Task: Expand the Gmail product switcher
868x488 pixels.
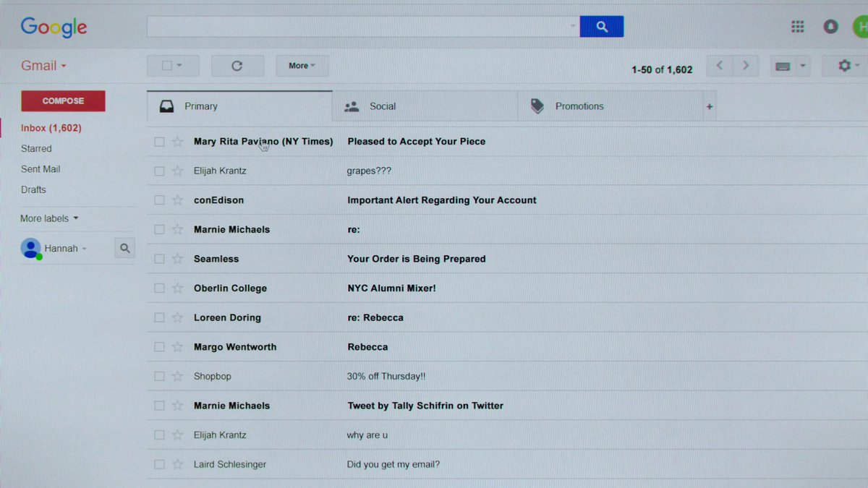Action: click(x=43, y=66)
